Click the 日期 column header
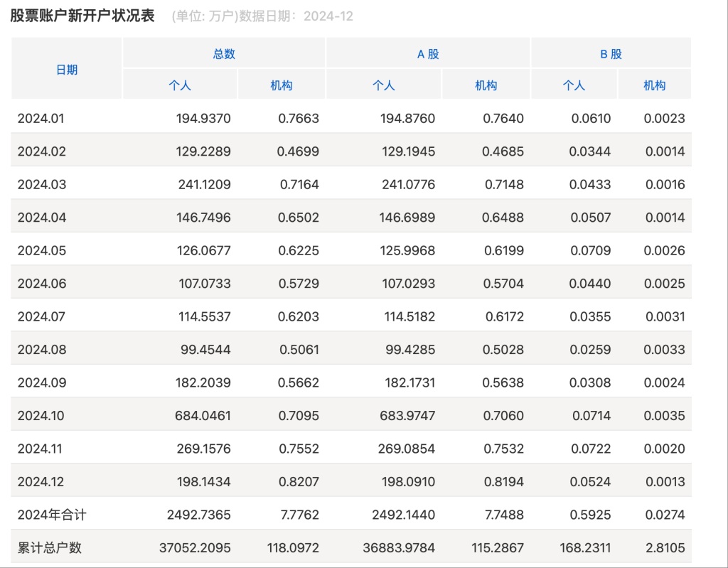 (x=67, y=70)
